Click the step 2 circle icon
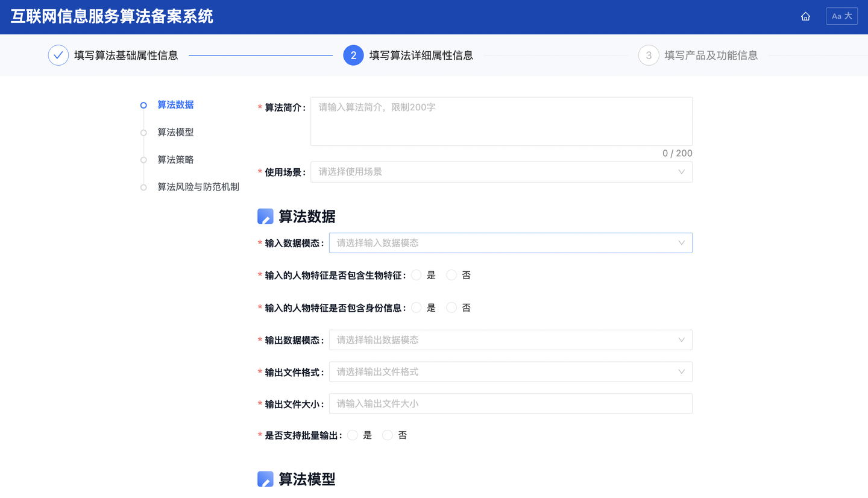 (x=353, y=55)
